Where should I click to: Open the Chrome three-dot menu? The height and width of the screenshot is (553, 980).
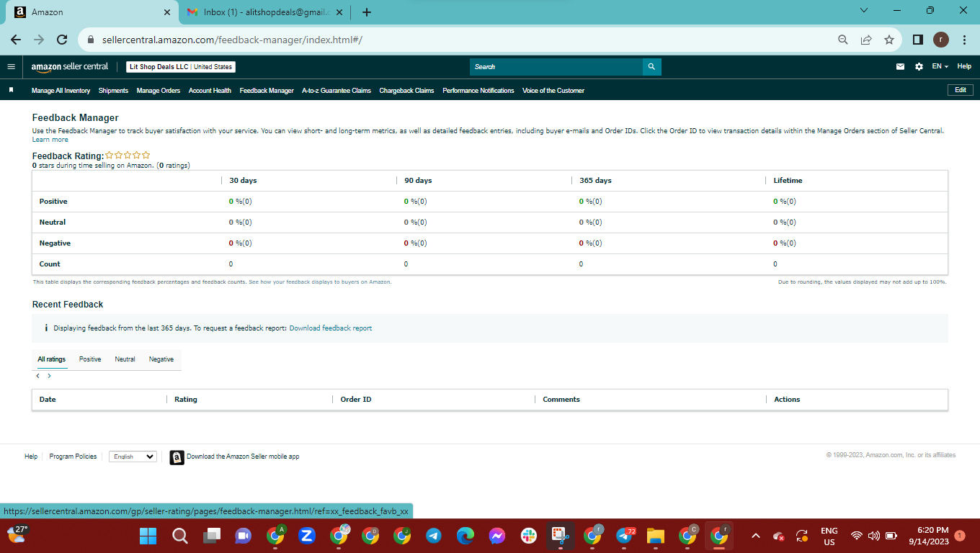pos(964,40)
